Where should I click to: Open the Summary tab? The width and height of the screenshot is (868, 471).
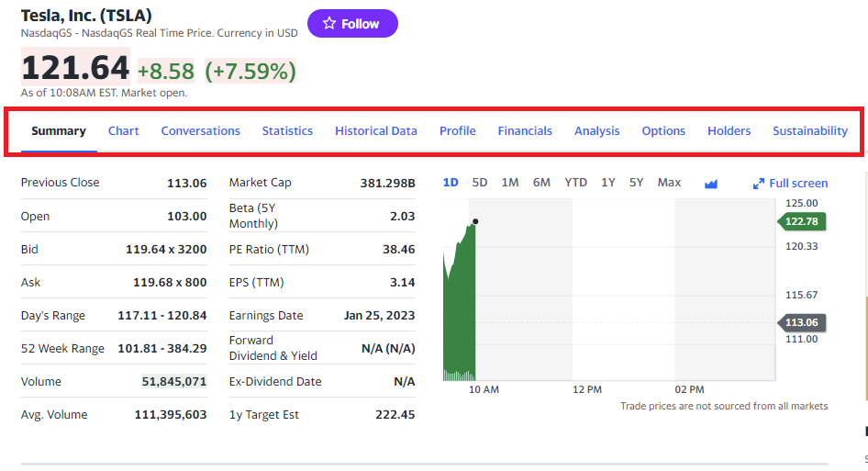click(59, 131)
